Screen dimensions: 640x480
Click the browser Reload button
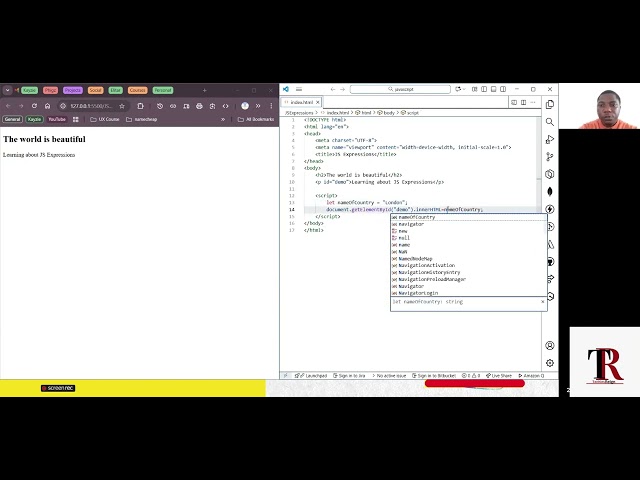(34, 106)
